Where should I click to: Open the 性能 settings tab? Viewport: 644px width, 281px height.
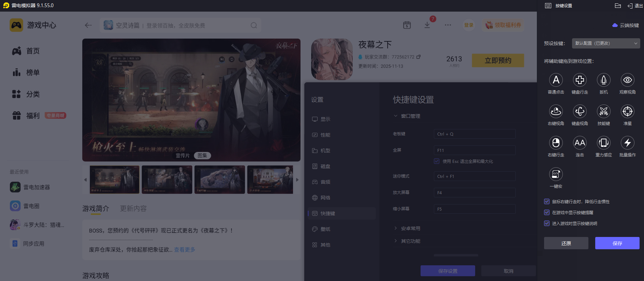pyautogui.click(x=325, y=135)
